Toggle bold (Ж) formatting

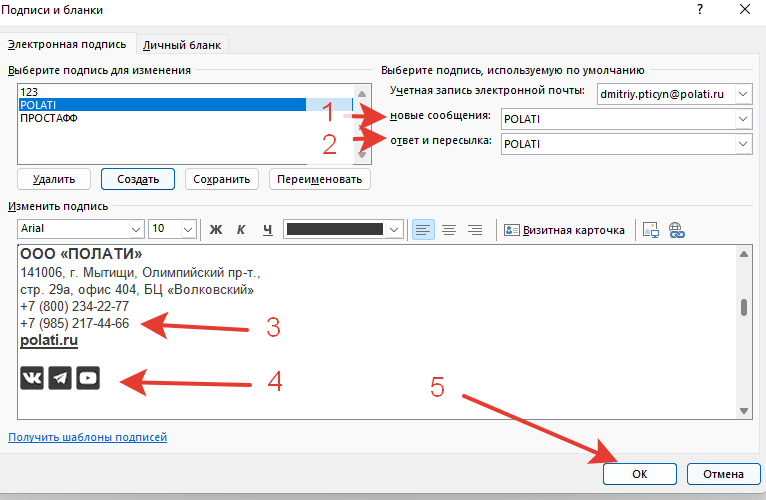(x=216, y=230)
